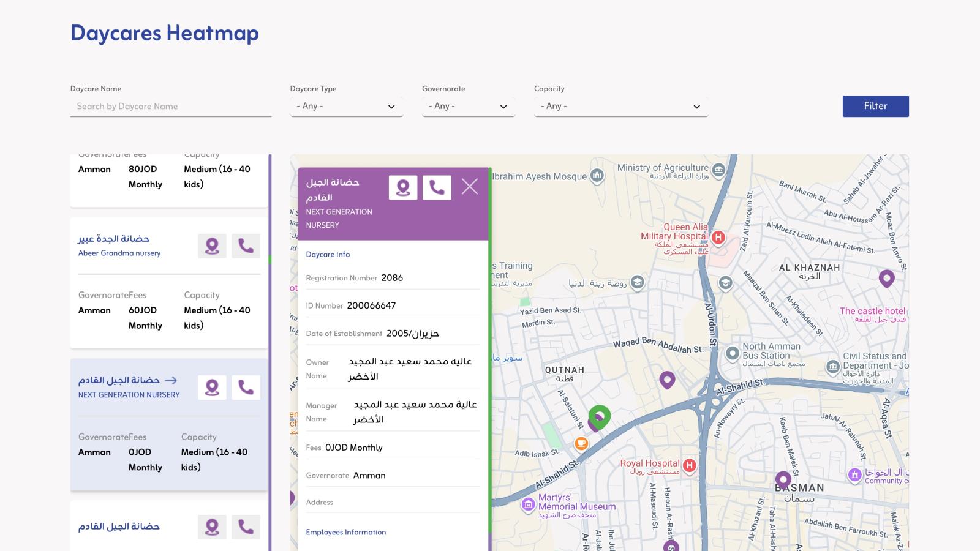This screenshot has height=551, width=980.
Task: Click phone icon for Abeer Grandma nursery
Action: [x=246, y=246]
